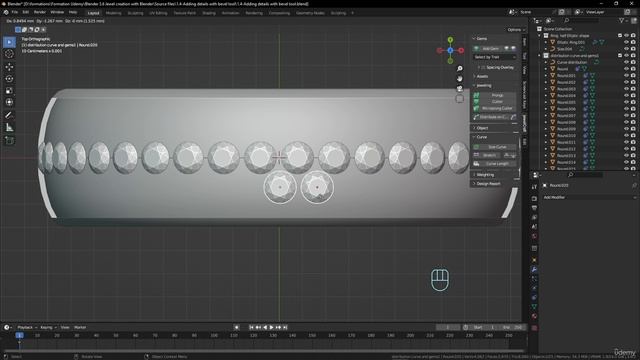Choose the Rotate tool
The image size is (640, 360).
point(9,79)
